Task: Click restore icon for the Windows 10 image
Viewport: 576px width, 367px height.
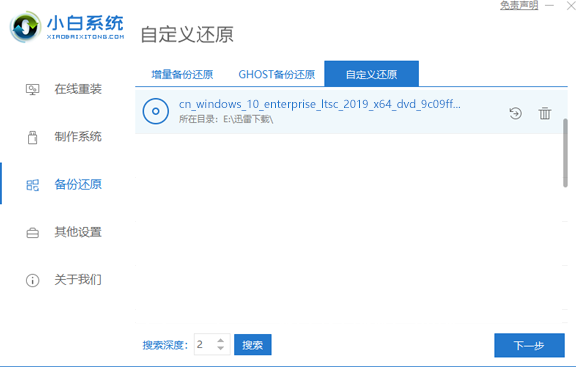Action: [515, 113]
